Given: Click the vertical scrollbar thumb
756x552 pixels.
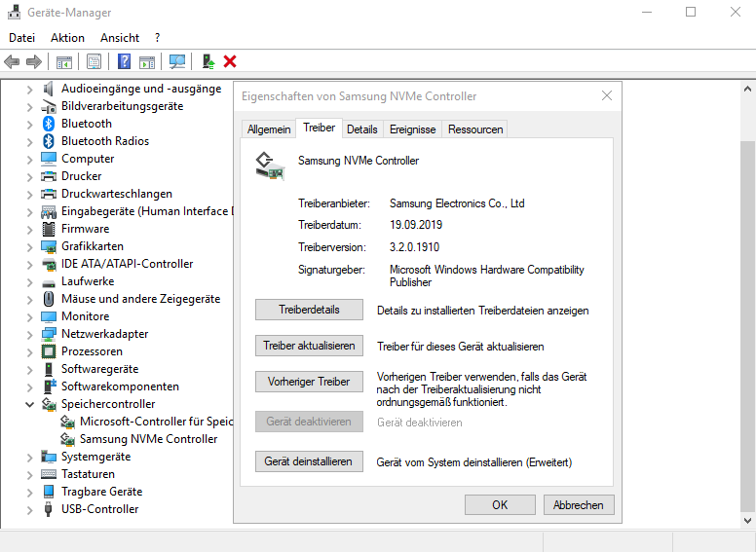Looking at the screenshot, I should point(747,327).
